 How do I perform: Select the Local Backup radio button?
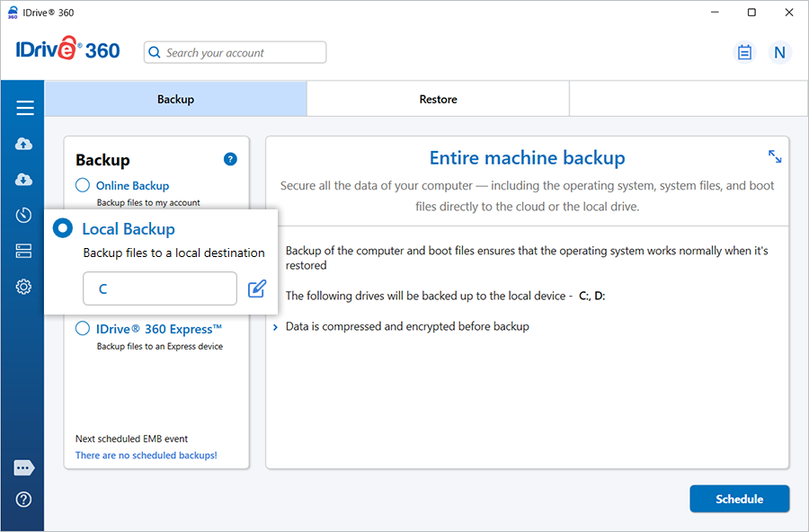coord(63,229)
